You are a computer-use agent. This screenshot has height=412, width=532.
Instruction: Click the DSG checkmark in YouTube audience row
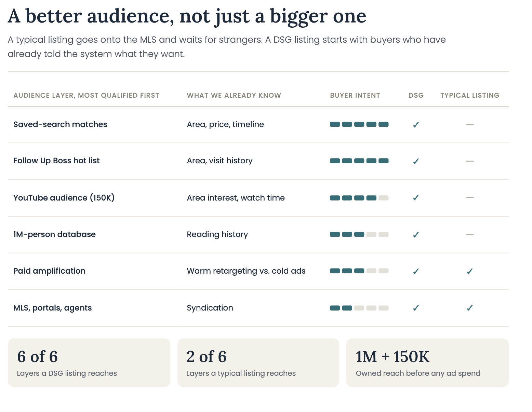click(x=416, y=198)
